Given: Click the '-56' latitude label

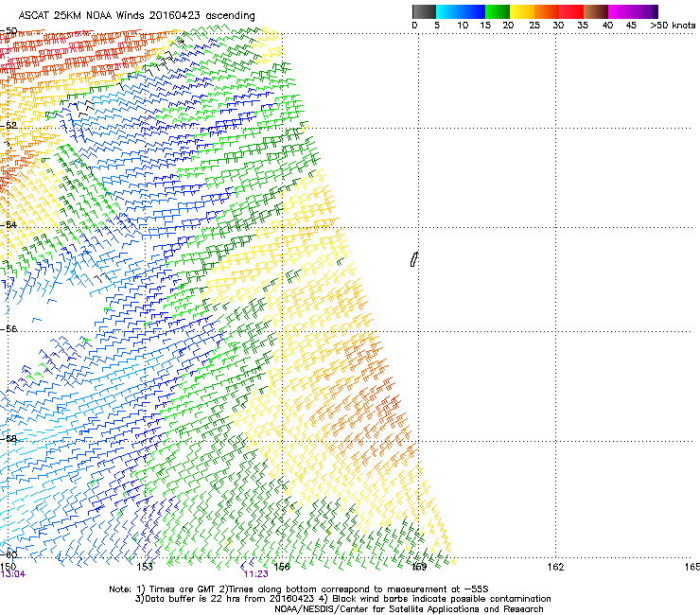Looking at the screenshot, I should coord(9,328).
